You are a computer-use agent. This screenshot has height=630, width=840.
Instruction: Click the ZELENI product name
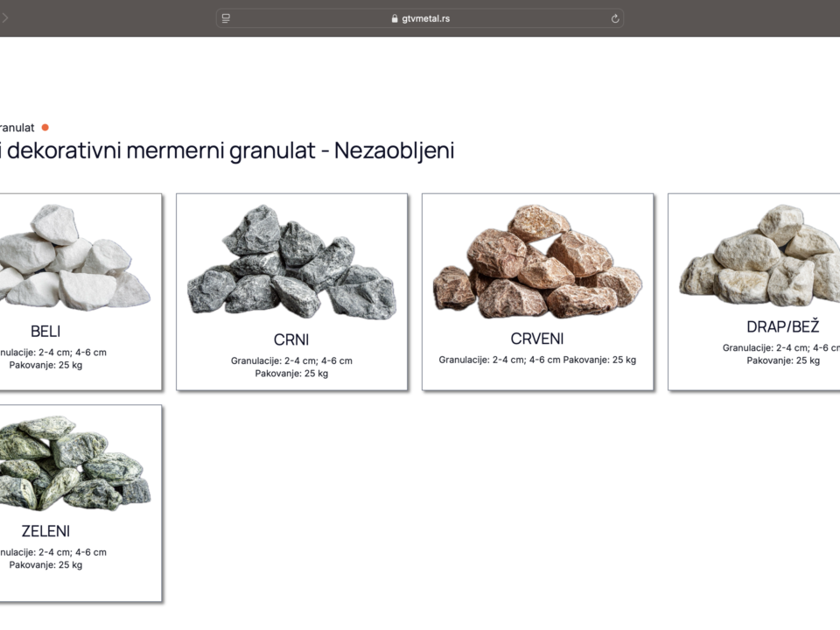[x=46, y=530]
